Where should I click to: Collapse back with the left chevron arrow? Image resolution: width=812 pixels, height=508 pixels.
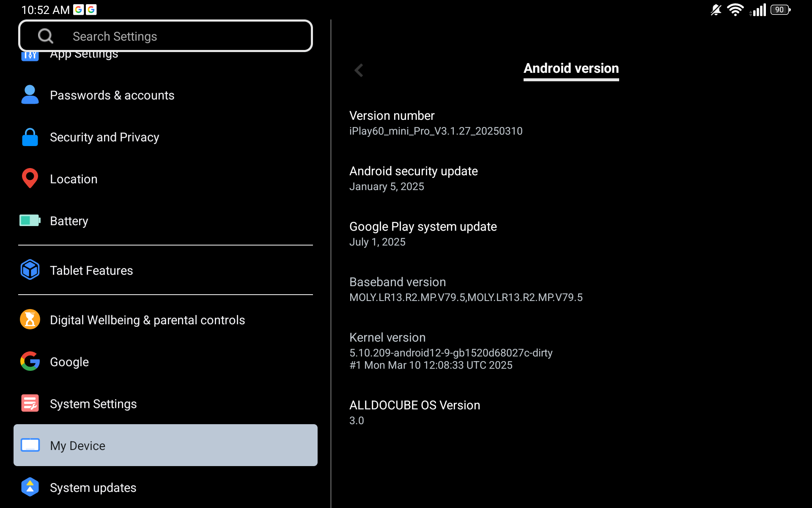pos(359,70)
